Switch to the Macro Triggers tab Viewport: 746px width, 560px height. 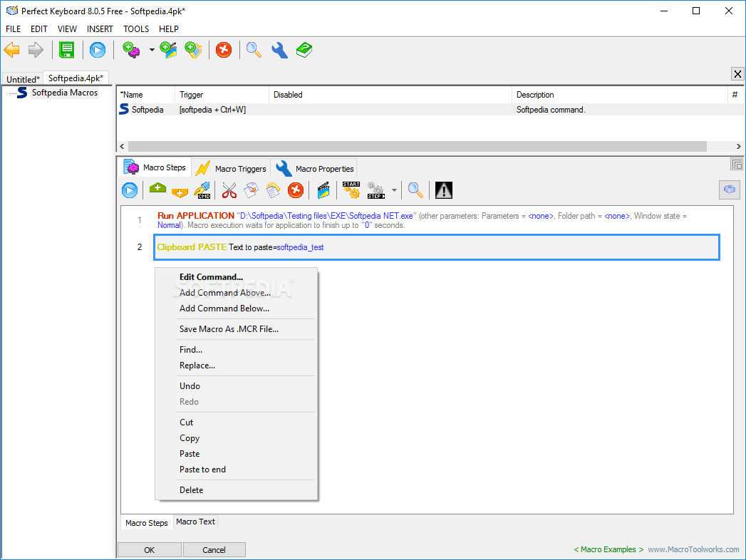pos(232,168)
